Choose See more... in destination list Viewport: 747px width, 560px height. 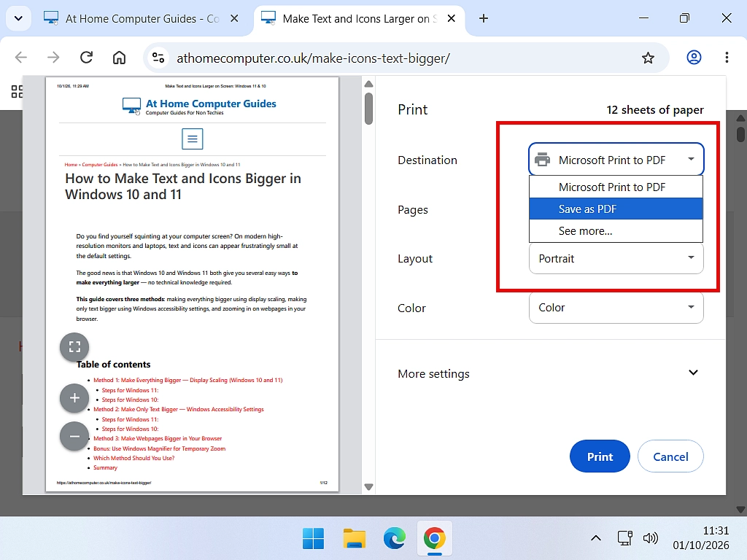[x=616, y=231]
